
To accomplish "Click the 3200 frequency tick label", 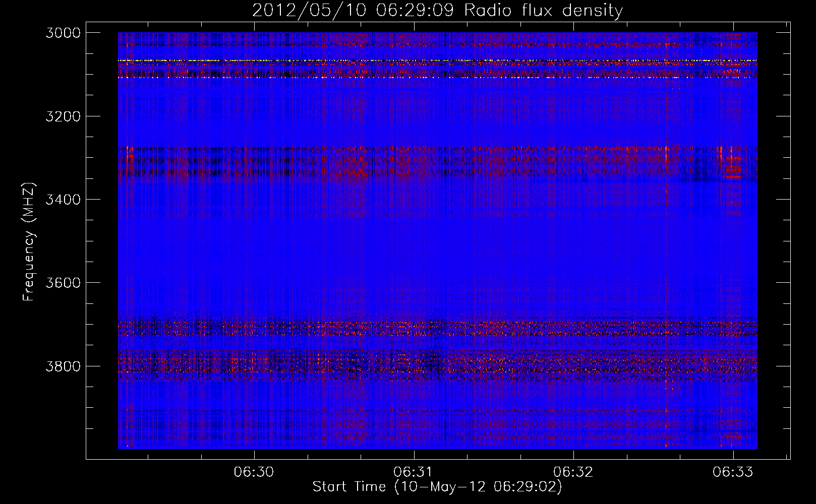I will (63, 116).
